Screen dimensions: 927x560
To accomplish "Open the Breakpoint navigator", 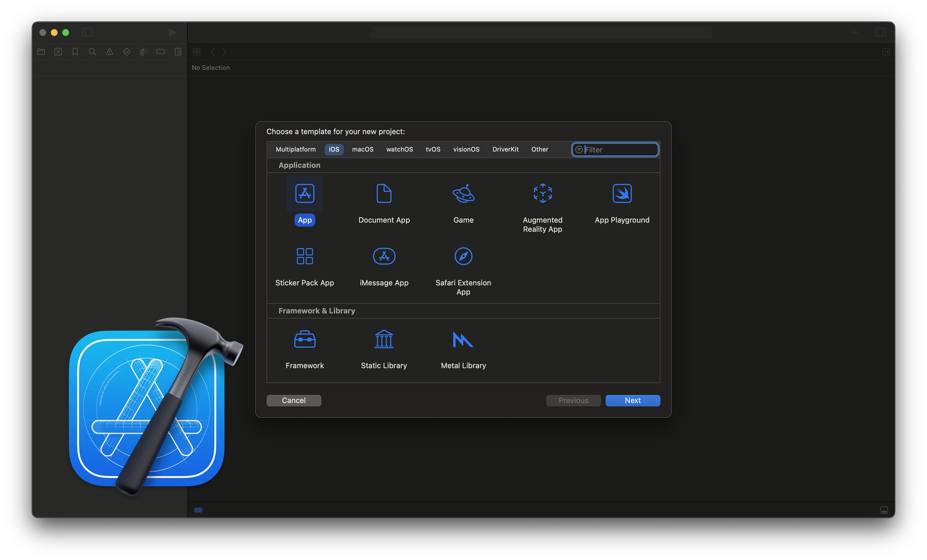I will tap(161, 52).
